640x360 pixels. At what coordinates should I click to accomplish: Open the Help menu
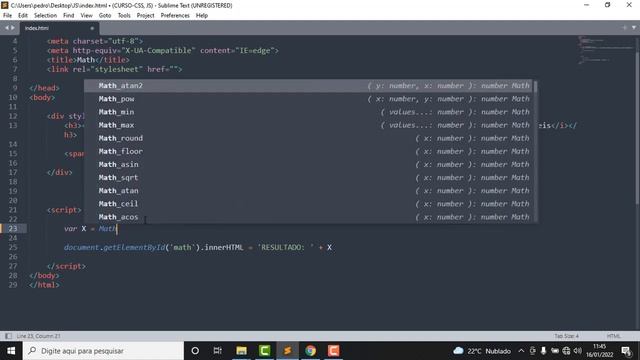pos(202,16)
